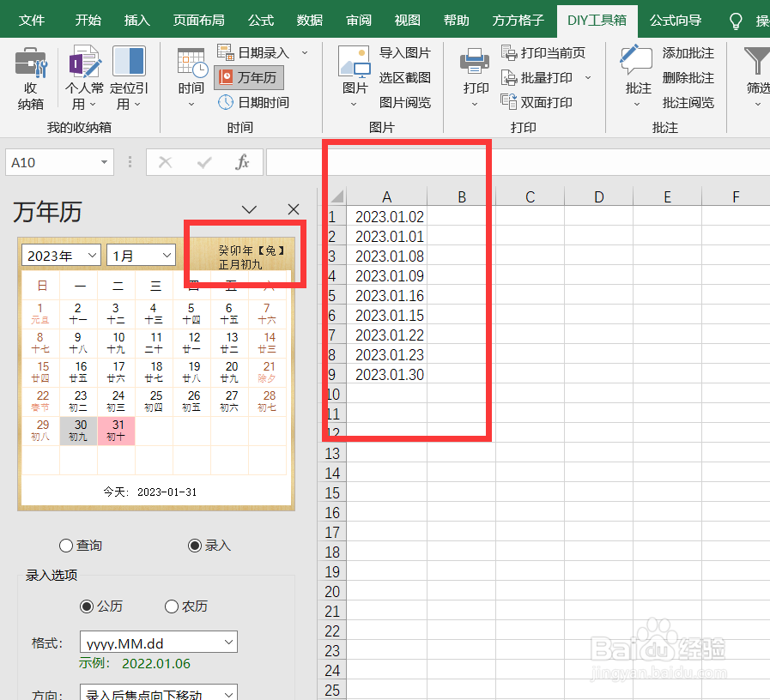Close the 万年历 pane
Viewport: 770px width, 700px height.
(x=294, y=209)
